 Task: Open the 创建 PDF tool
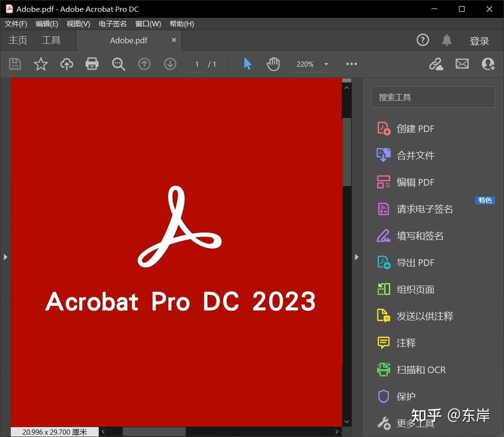416,128
